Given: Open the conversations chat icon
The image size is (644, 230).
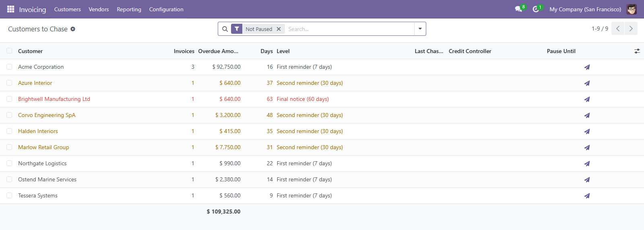Looking at the screenshot, I should [x=518, y=9].
